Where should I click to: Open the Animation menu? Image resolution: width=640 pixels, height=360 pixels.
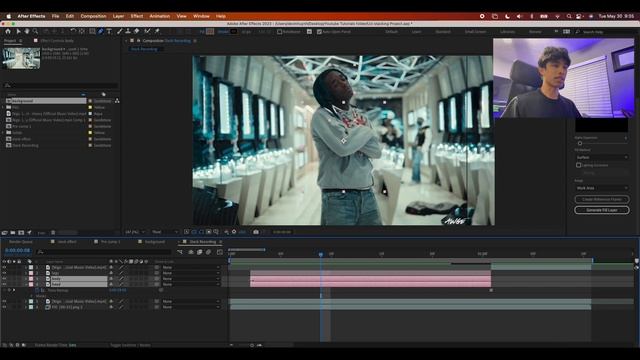pos(160,16)
